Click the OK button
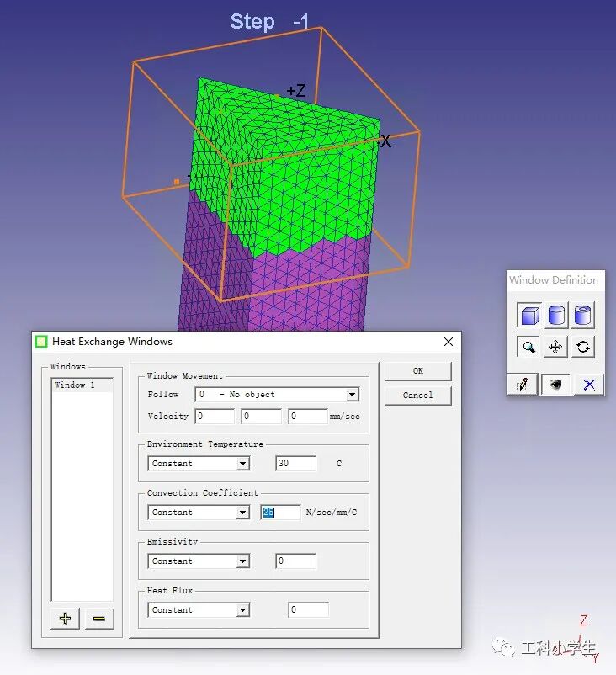The width and height of the screenshot is (616, 675). coord(418,370)
